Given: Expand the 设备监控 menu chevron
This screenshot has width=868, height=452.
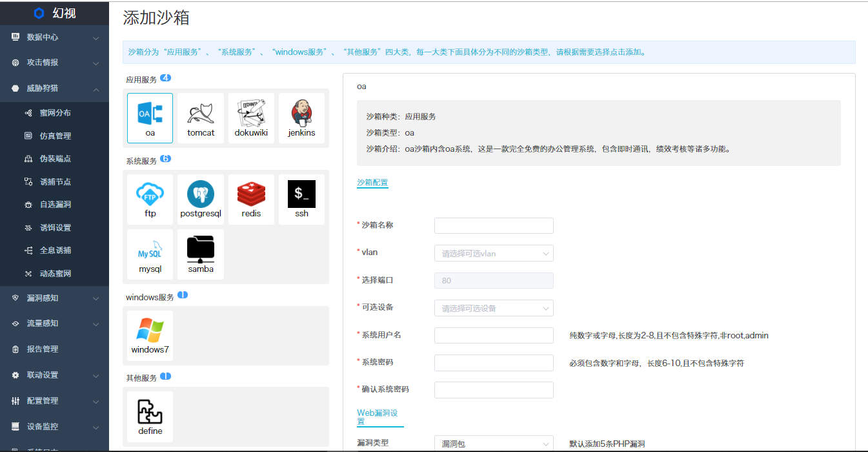Looking at the screenshot, I should click(96, 427).
